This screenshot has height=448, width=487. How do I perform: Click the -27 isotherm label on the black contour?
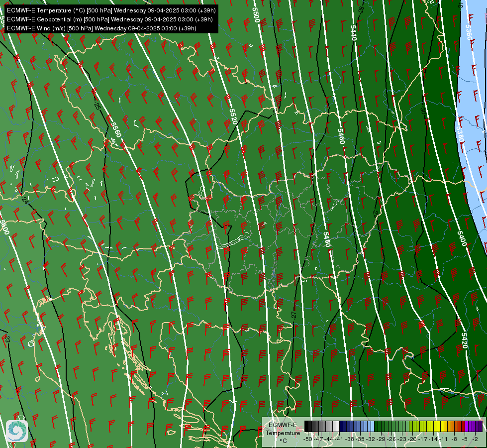tap(294, 315)
